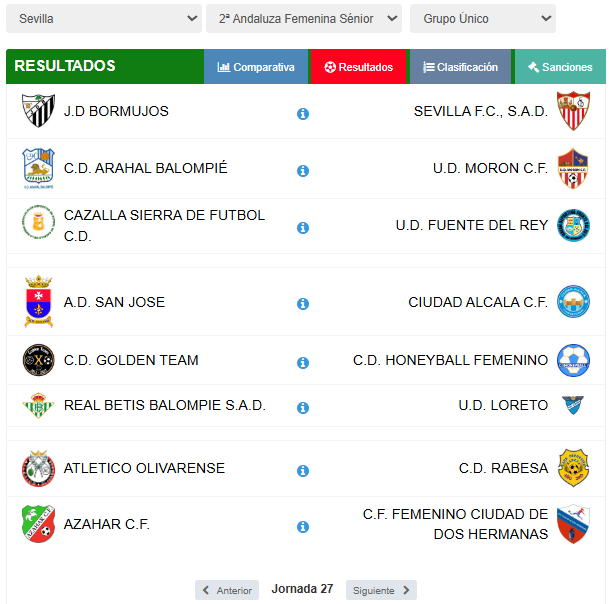Click the C.D. Rabesa crest
This screenshot has width=615, height=604.
pyautogui.click(x=573, y=468)
